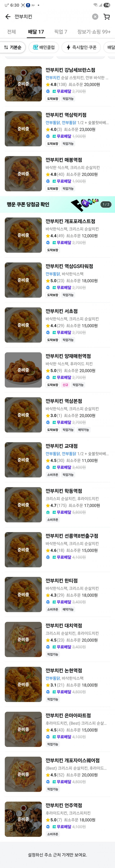Viewport: 115px width, 868px height.
Task: Open 깐부치킨 서초점 store listing
Action: 62,311
